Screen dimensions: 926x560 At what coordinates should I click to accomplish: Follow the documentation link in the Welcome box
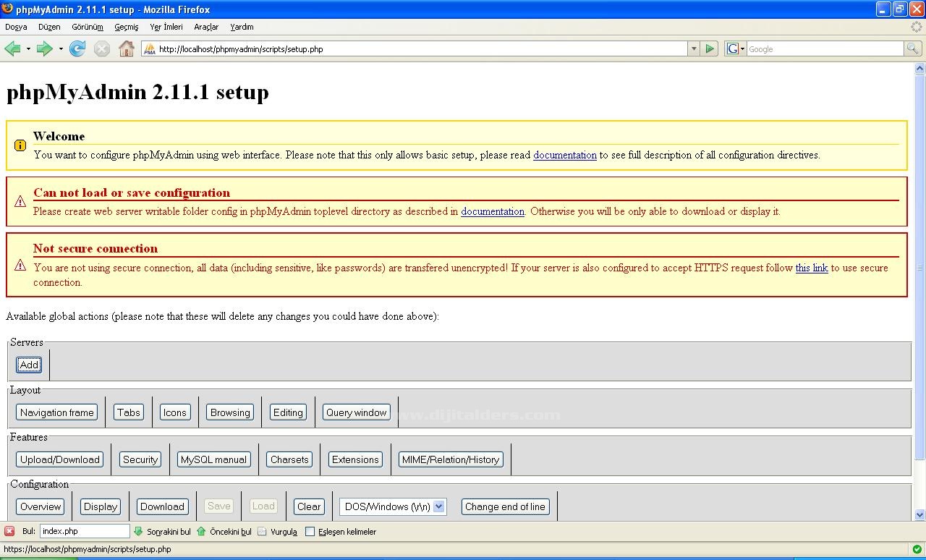pos(564,155)
